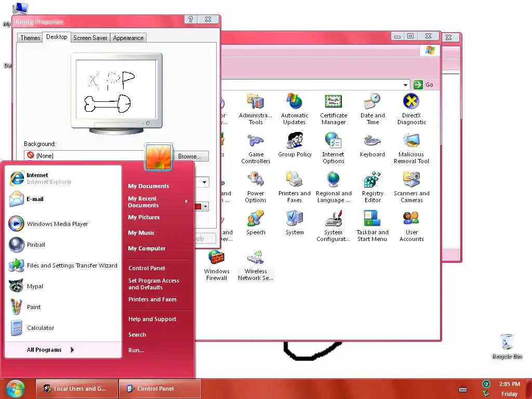Open My Documents from Start menu

pyautogui.click(x=149, y=186)
